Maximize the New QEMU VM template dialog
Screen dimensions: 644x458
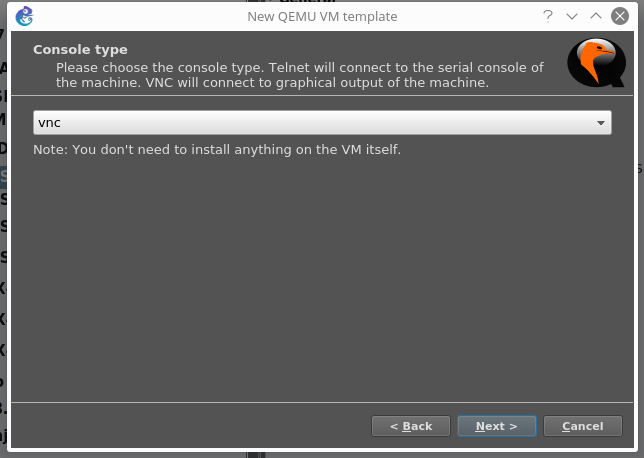click(596, 16)
